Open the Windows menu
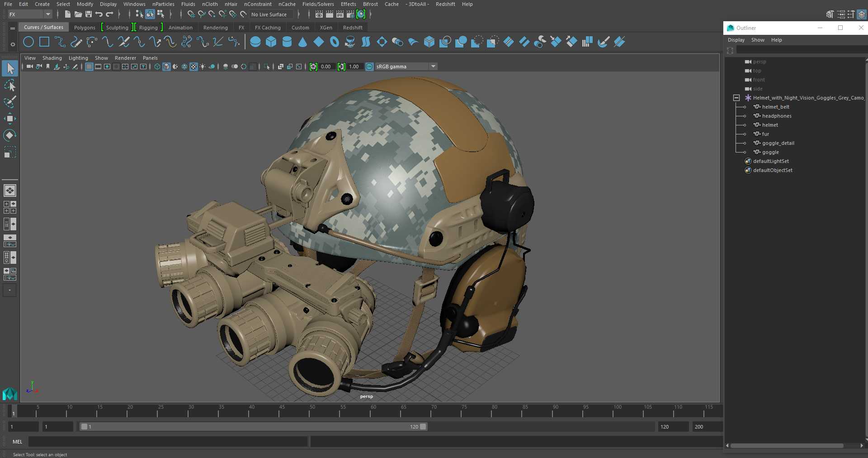 (134, 4)
